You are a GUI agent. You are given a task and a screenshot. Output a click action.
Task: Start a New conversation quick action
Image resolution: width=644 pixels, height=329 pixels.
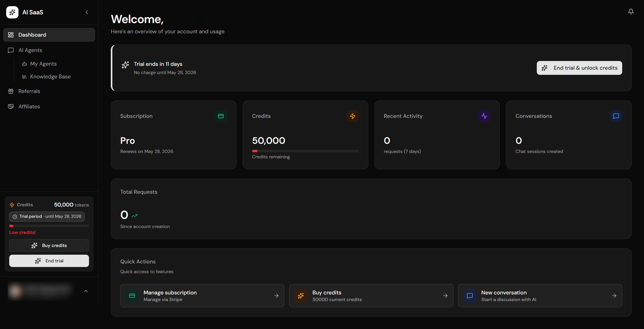click(540, 296)
